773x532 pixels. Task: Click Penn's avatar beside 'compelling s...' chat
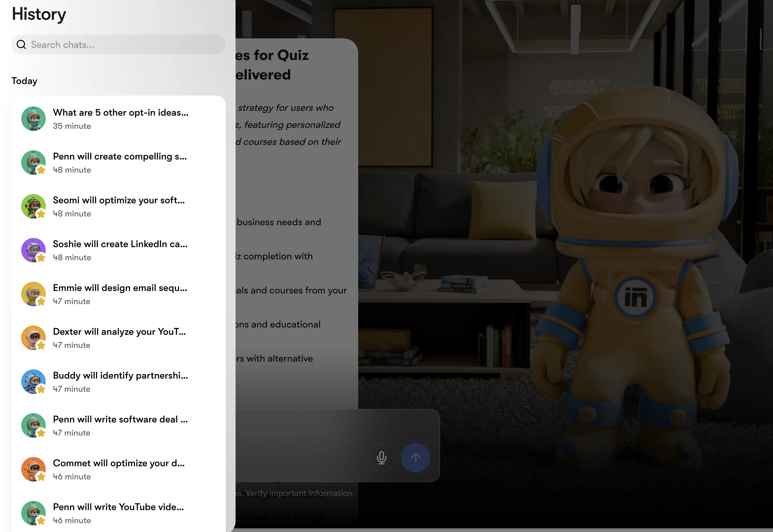pyautogui.click(x=33, y=163)
